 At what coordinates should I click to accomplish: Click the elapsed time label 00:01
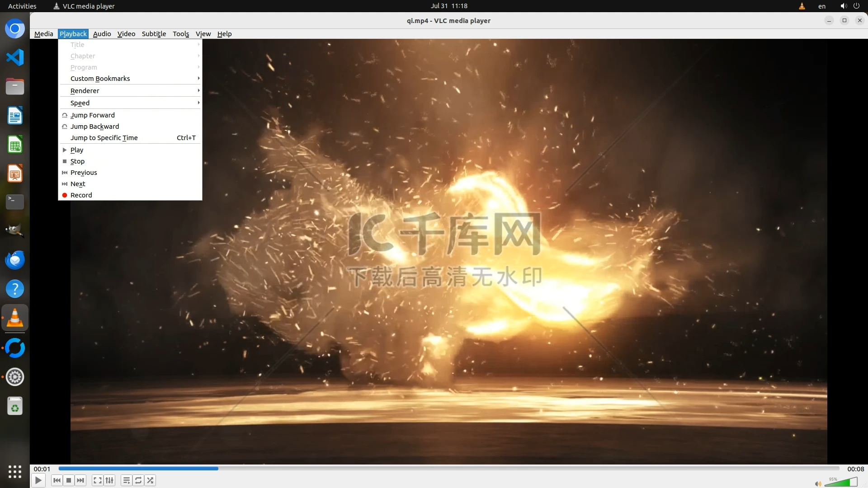point(42,469)
